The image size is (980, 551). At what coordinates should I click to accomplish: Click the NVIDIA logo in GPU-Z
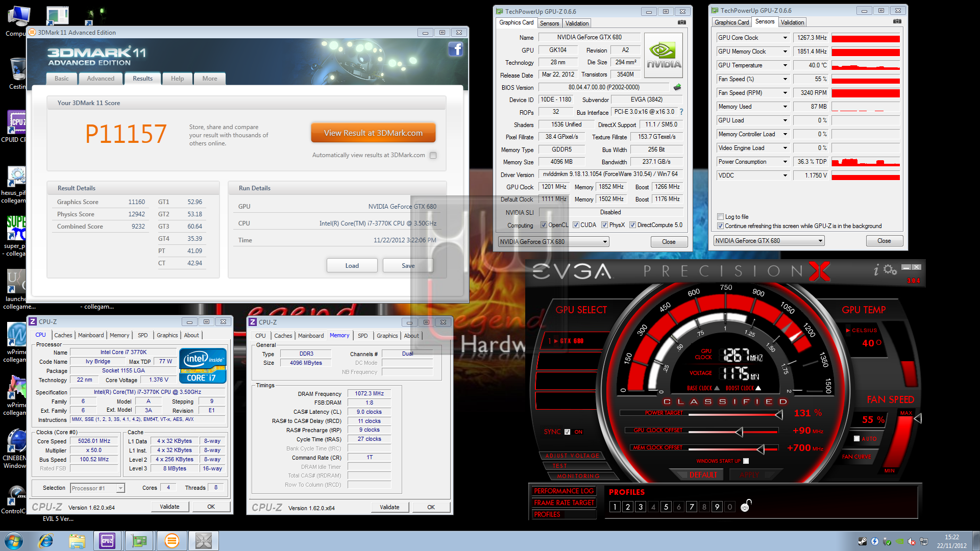(664, 55)
